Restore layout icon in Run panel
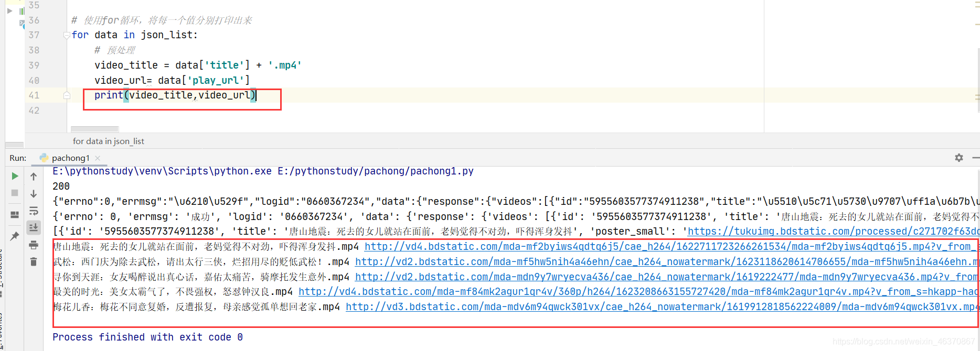 pyautogui.click(x=15, y=215)
